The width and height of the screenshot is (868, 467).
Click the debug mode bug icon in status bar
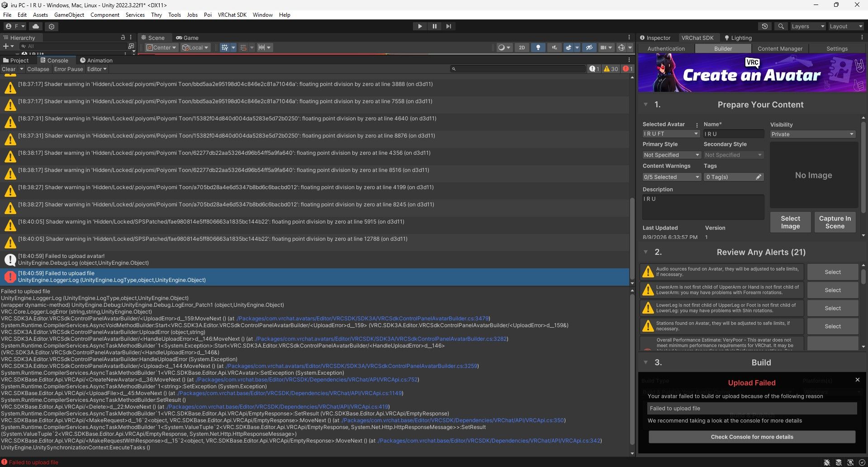point(827,462)
